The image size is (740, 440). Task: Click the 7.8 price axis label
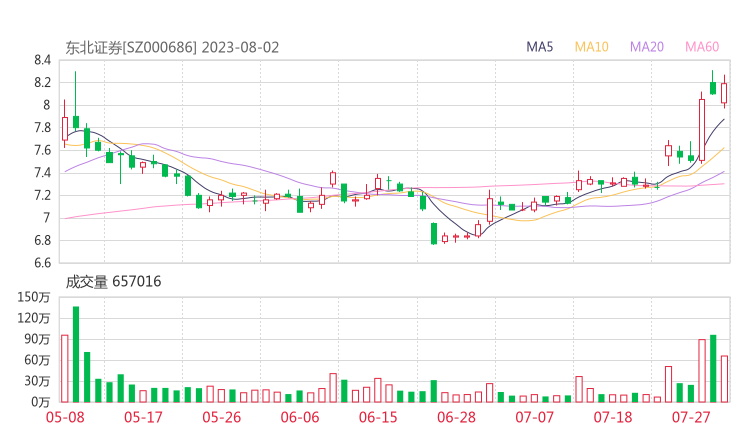tap(42, 127)
